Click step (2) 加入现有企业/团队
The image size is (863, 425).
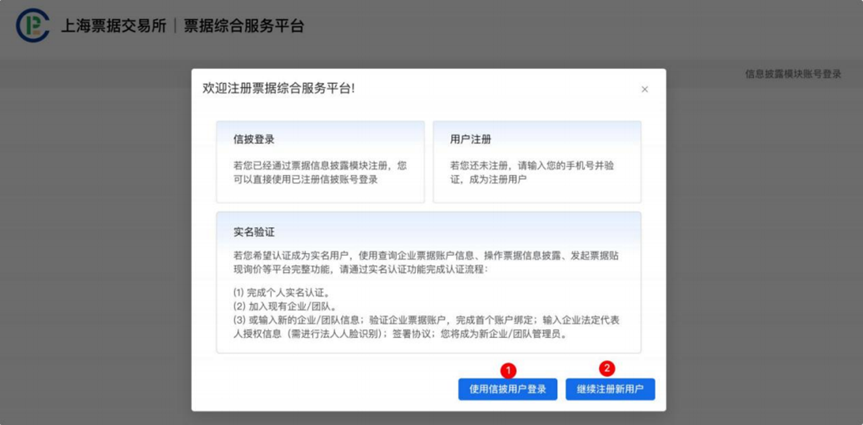tap(284, 305)
